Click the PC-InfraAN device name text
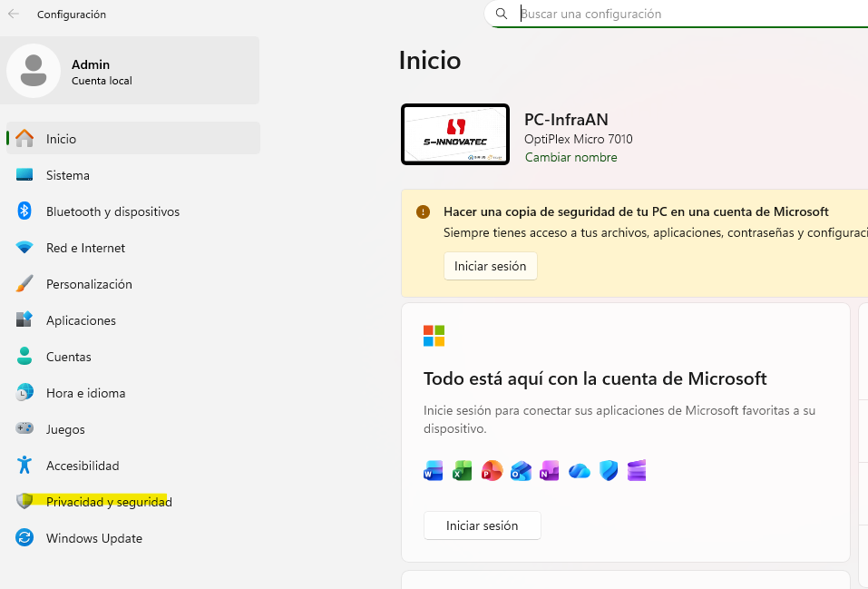Screen dimensions: 868x589 click(x=566, y=119)
